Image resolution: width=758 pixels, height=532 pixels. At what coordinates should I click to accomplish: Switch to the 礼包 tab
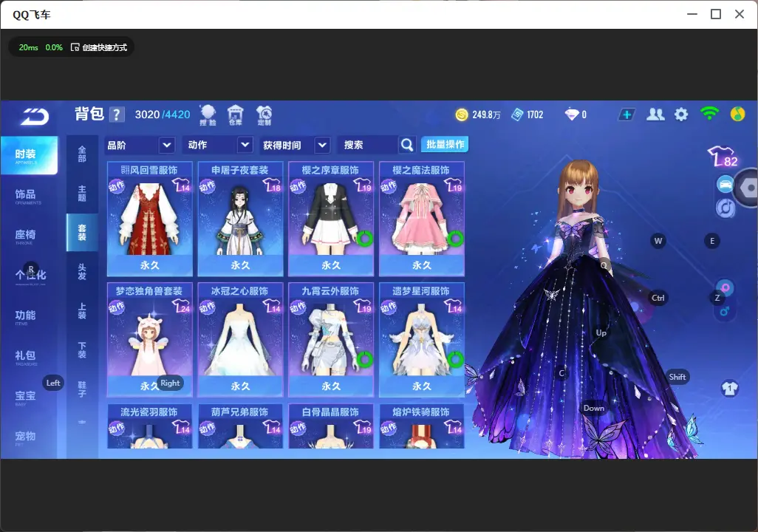pos(25,356)
